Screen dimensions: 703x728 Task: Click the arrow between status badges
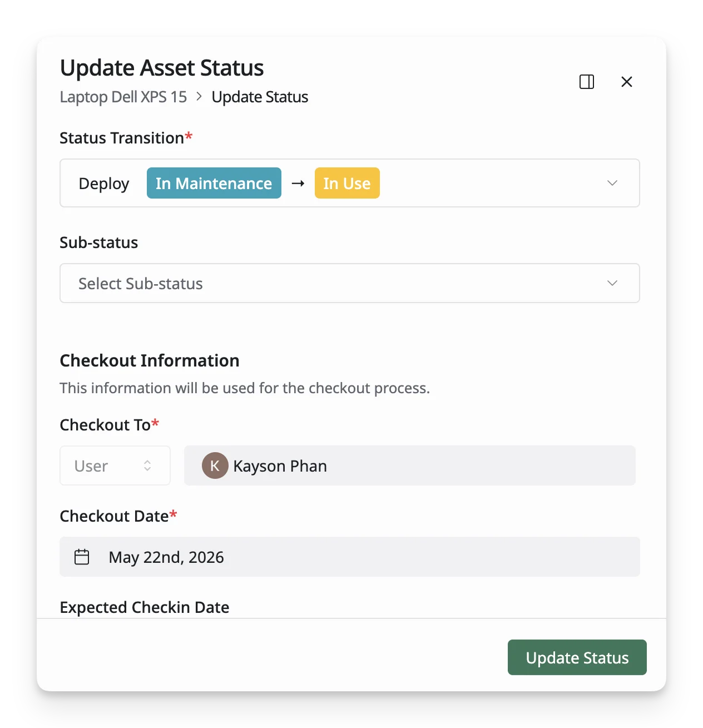coord(298,183)
